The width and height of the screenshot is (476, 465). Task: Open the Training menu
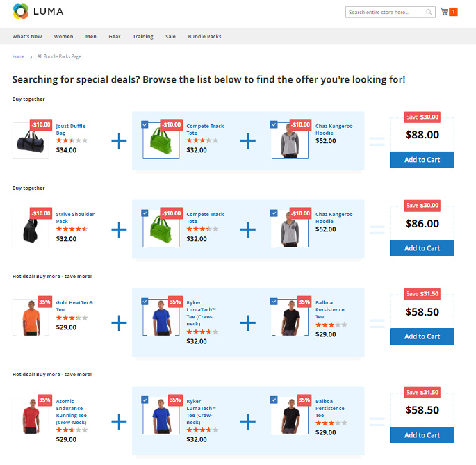143,36
